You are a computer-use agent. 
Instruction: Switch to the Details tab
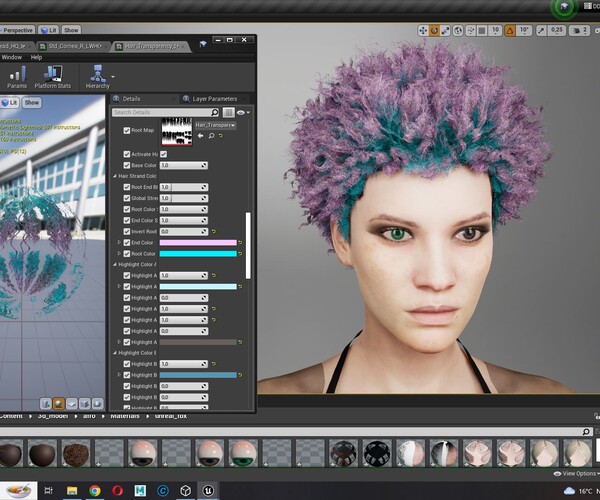click(131, 99)
